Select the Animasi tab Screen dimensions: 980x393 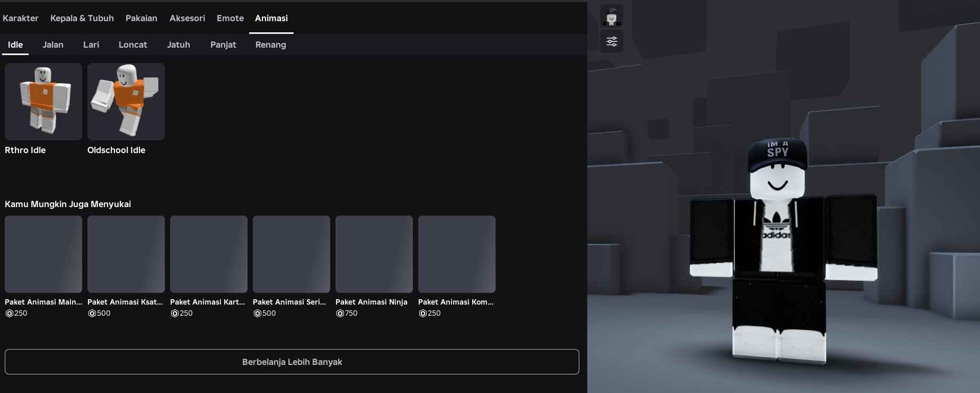pos(271,18)
